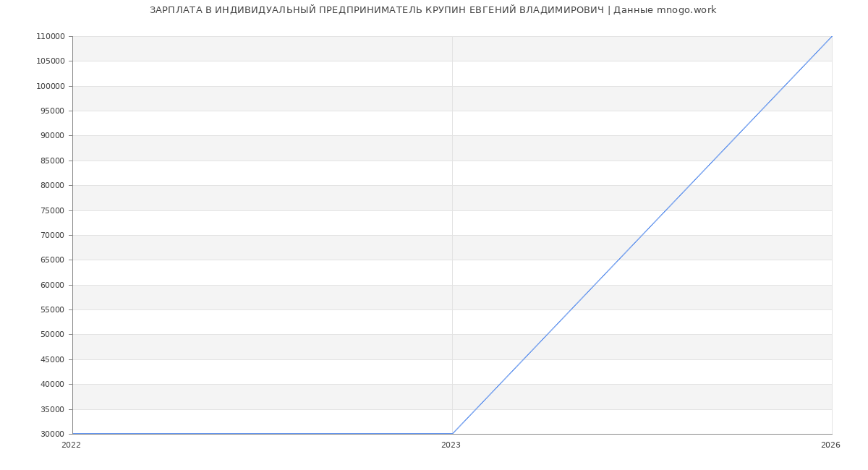Select the 85000 y-axis label
This screenshot has width=868, height=470.
(52, 161)
